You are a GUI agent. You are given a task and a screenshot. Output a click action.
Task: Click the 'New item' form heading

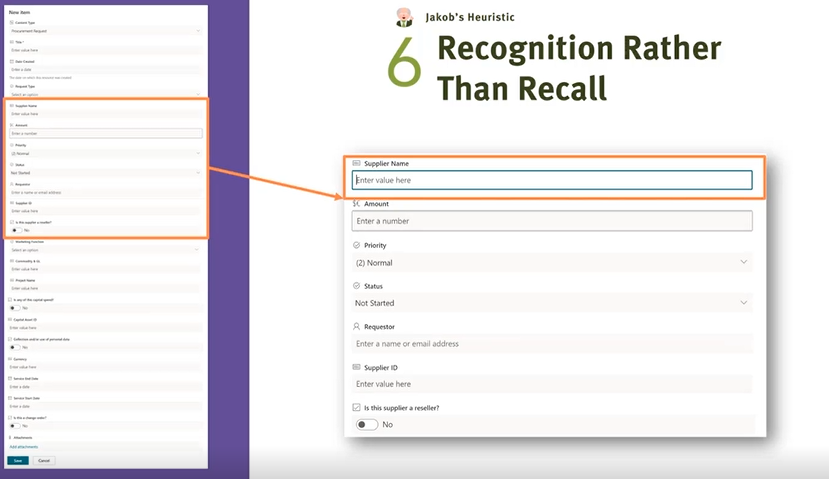(x=20, y=12)
